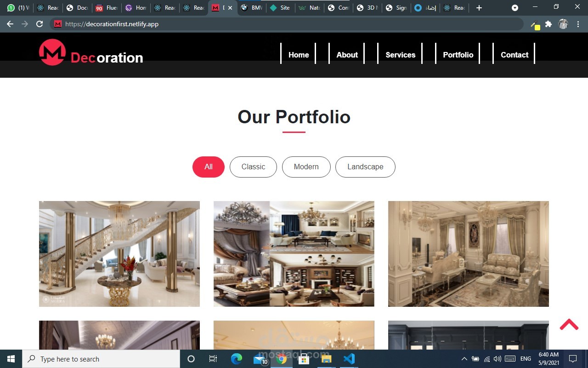Open Visual Studio Code from the taskbar
Image resolution: width=588 pixels, height=368 pixels.
(x=349, y=359)
